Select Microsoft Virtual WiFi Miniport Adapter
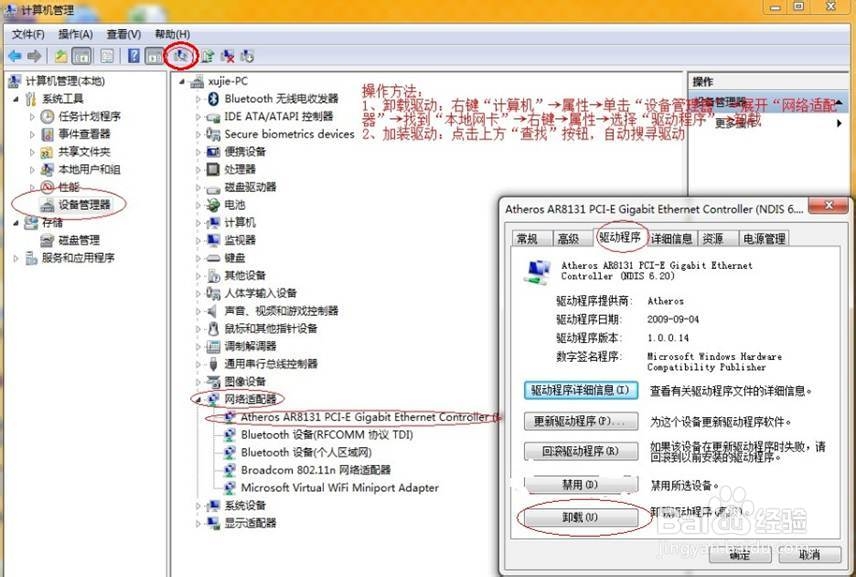The height and width of the screenshot is (577, 856). (x=340, y=488)
